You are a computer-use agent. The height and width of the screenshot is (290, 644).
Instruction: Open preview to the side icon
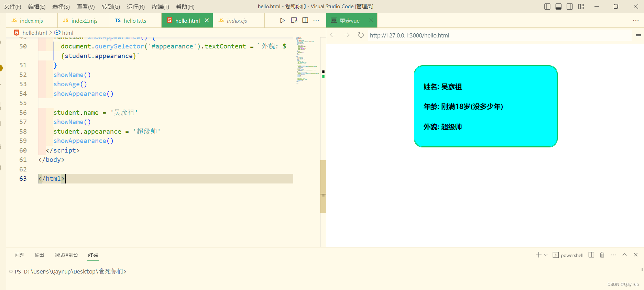click(294, 20)
